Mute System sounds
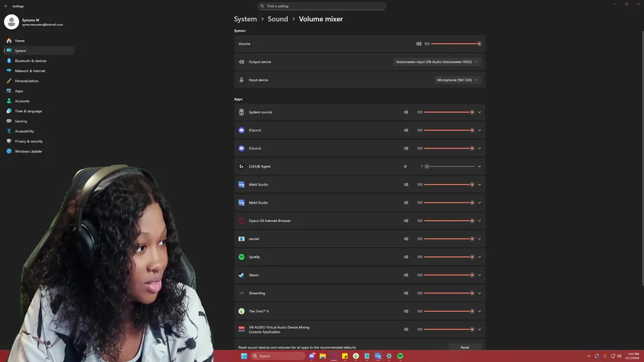Image resolution: width=644 pixels, height=362 pixels. click(x=406, y=112)
